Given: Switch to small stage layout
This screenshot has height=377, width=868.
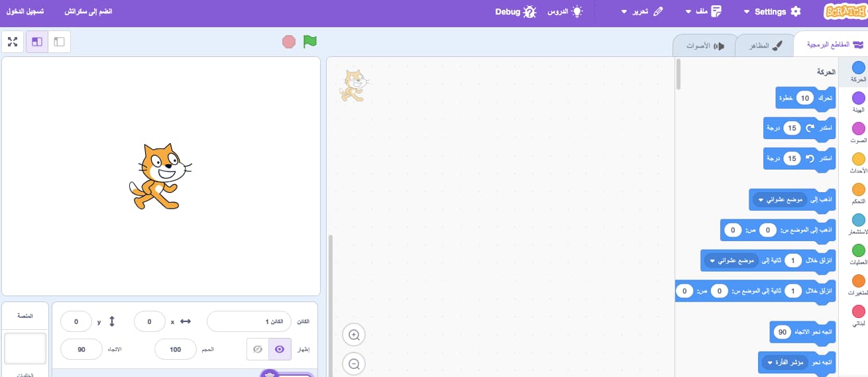Looking at the screenshot, I should click(60, 42).
